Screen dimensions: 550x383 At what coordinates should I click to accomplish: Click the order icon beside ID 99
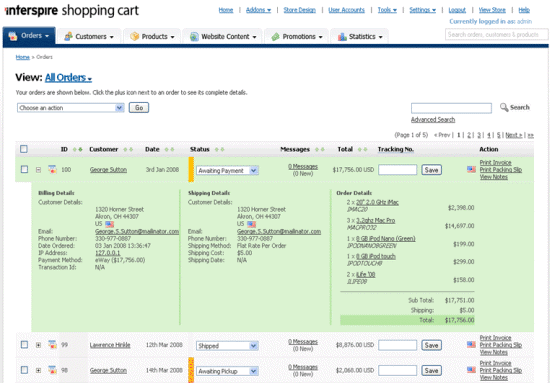pyautogui.click(x=52, y=345)
